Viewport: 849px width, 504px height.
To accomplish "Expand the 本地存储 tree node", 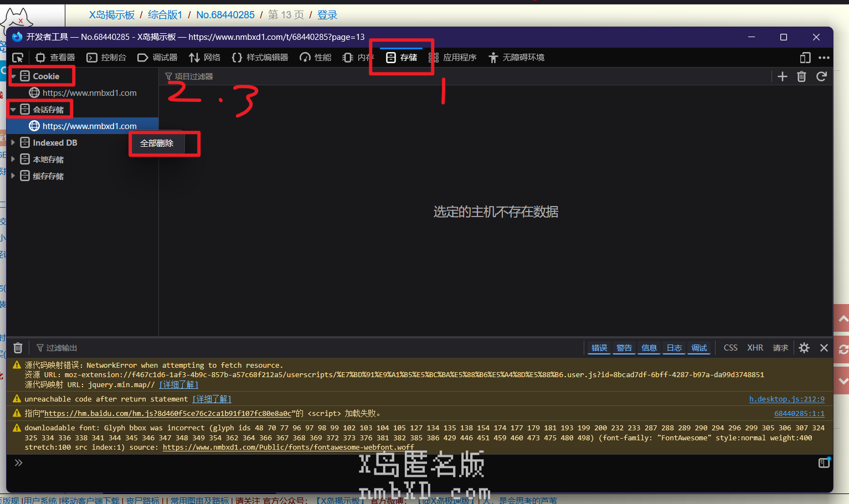I will [x=13, y=160].
